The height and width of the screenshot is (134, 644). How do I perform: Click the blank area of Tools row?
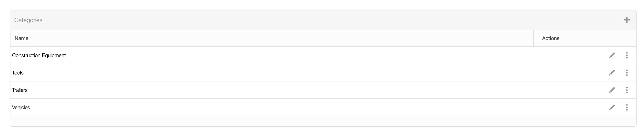pos(295,73)
